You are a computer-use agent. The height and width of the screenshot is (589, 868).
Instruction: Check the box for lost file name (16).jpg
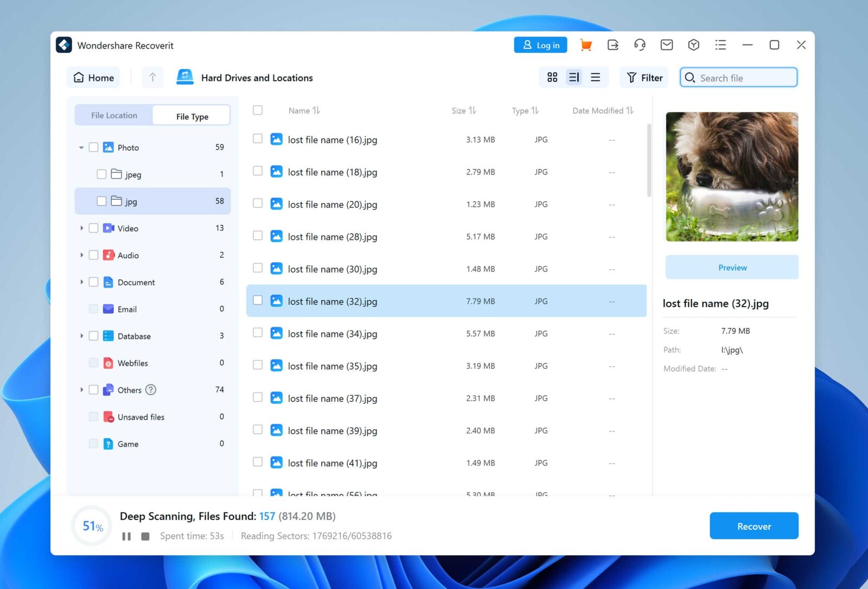[x=258, y=139]
